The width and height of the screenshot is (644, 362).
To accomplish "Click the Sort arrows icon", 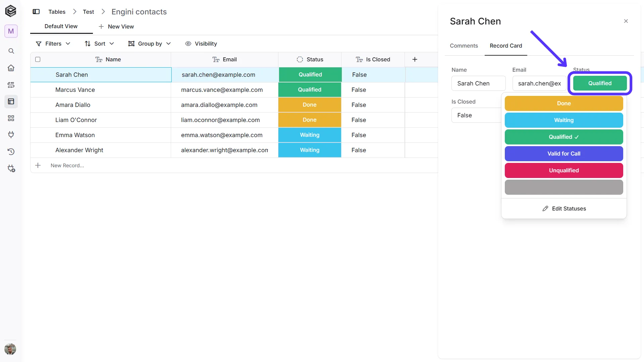I will click(x=88, y=44).
